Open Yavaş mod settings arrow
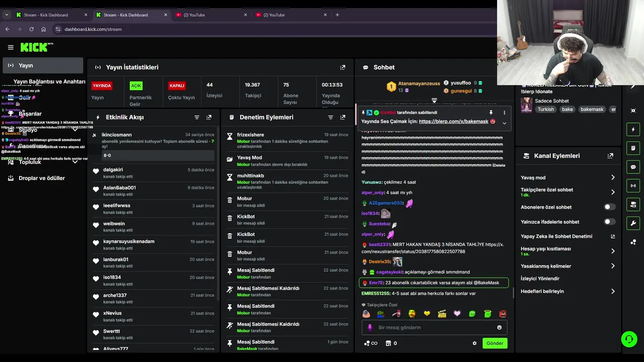 (x=613, y=177)
